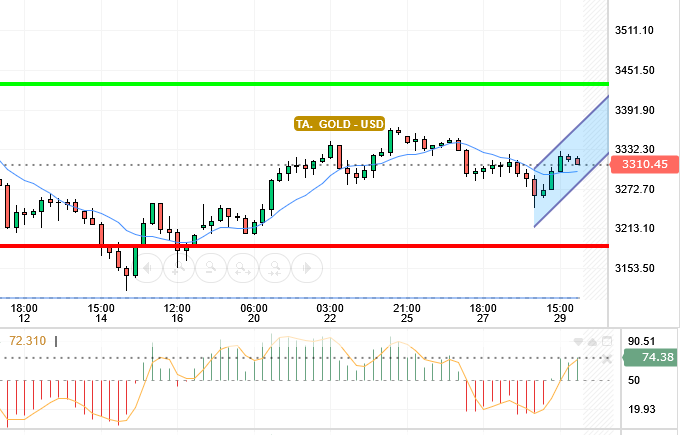Click the 03:00 22 time axis label
Viewport: 684px width, 435px height.
pyautogui.click(x=330, y=313)
